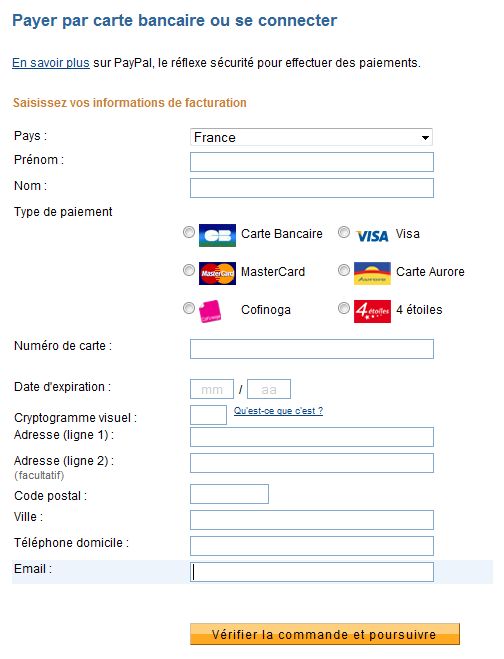Click the MasterCard logo icon
Image resolution: width=504 pixels, height=659 pixels.
[217, 274]
